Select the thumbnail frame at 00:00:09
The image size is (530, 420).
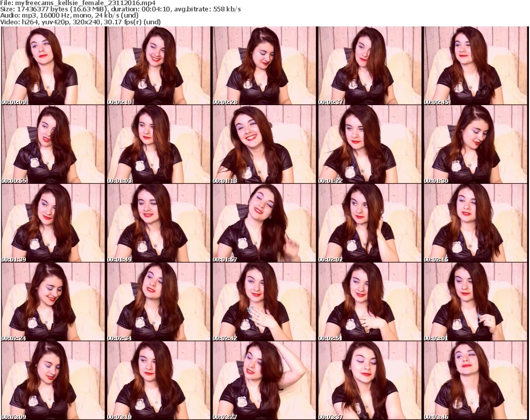pos(53,66)
